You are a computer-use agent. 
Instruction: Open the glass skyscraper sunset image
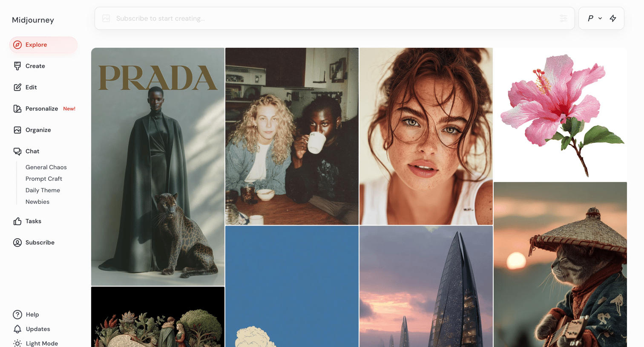pyautogui.click(x=426, y=286)
